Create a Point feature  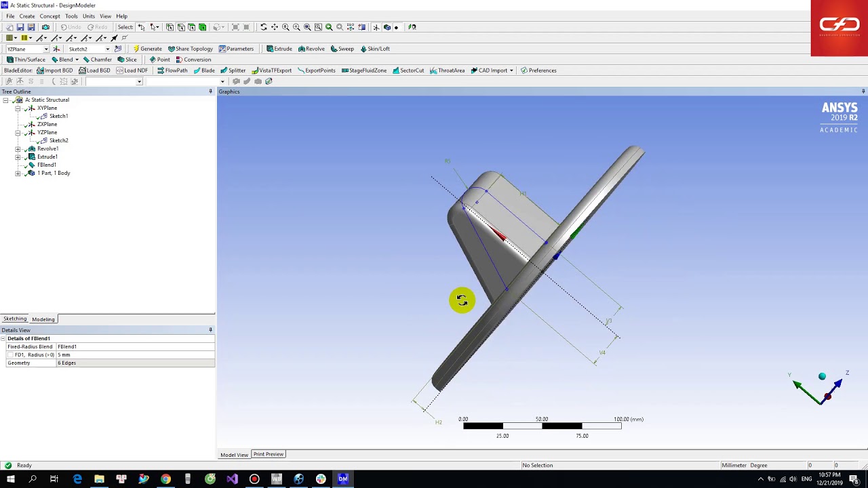click(x=159, y=60)
